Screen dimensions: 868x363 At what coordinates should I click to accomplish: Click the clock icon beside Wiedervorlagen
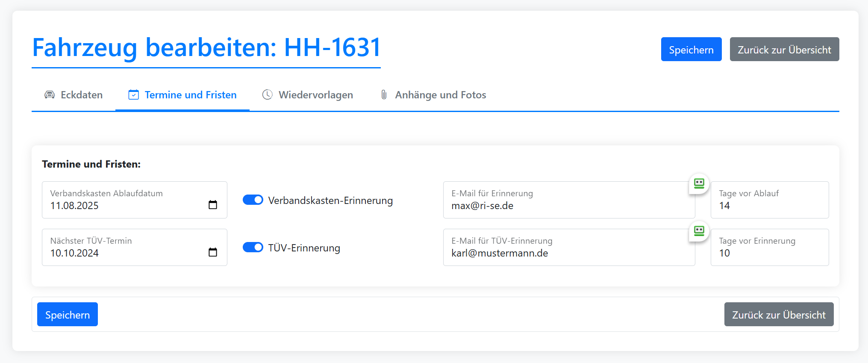coord(268,95)
